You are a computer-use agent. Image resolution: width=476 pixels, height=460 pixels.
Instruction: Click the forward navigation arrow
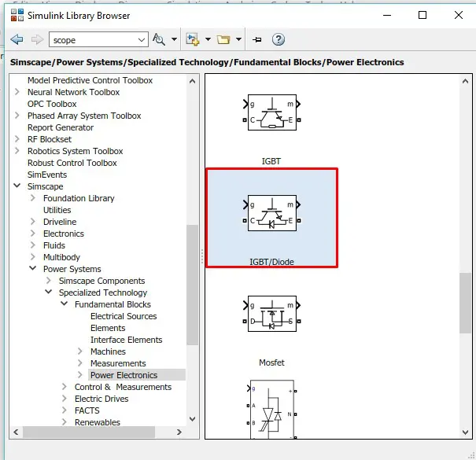[36, 39]
